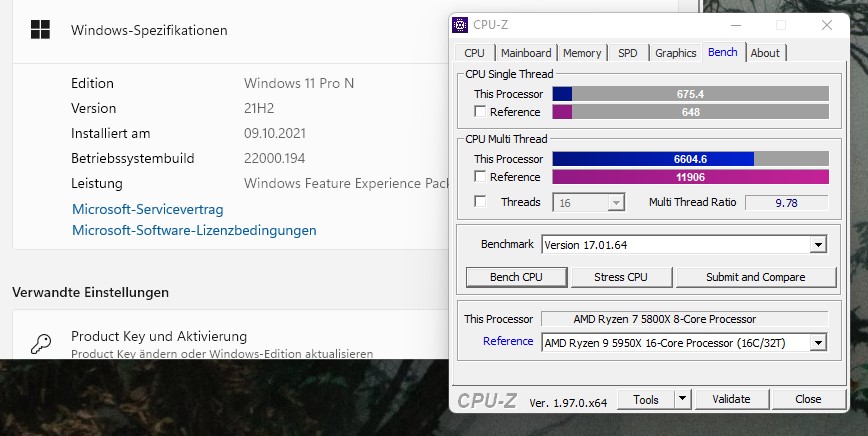This screenshot has width=868, height=436.
Task: Click the Ver. 1.97.0.x64 version text
Action: 568,403
